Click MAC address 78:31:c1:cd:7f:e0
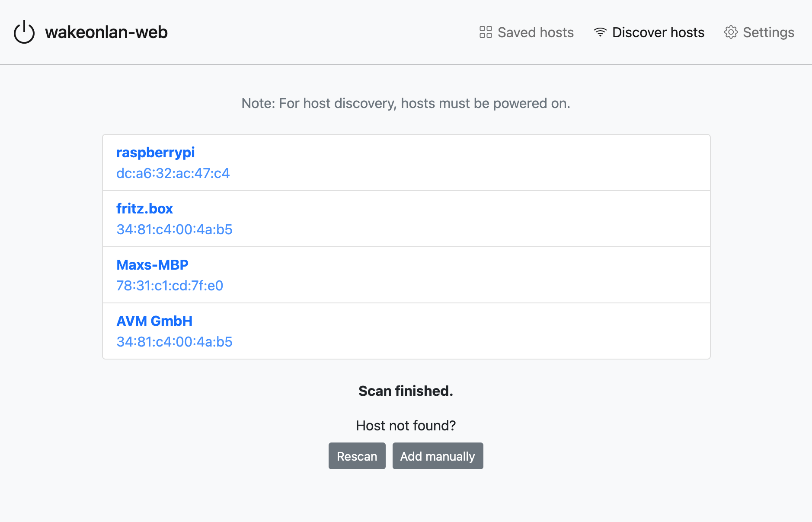812x522 pixels. pyautogui.click(x=169, y=286)
